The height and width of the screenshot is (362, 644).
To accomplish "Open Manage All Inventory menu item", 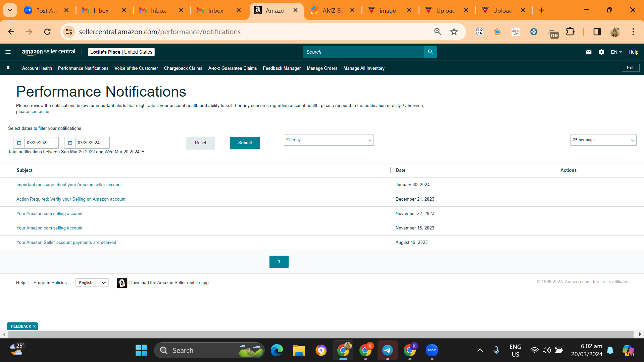I will click(364, 68).
